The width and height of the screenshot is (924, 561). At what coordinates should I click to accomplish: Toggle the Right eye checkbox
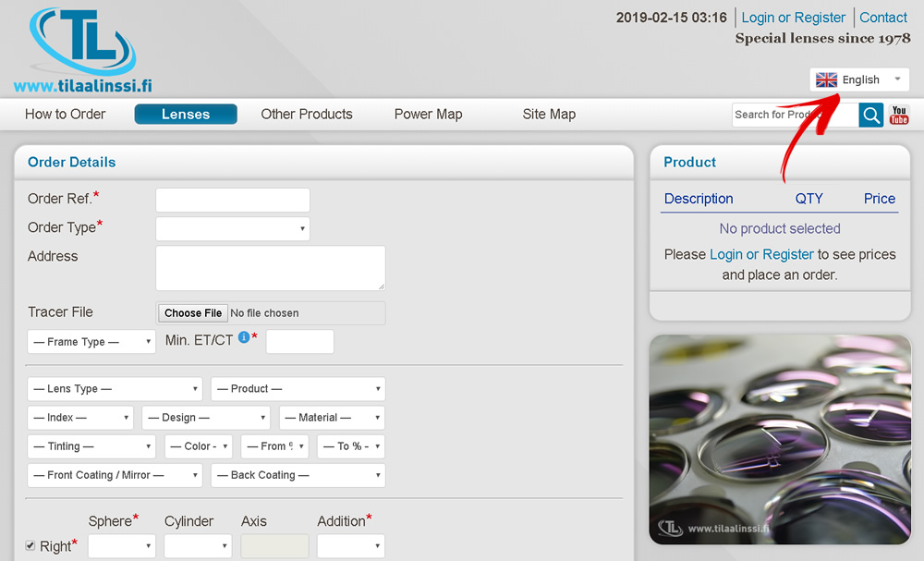30,545
